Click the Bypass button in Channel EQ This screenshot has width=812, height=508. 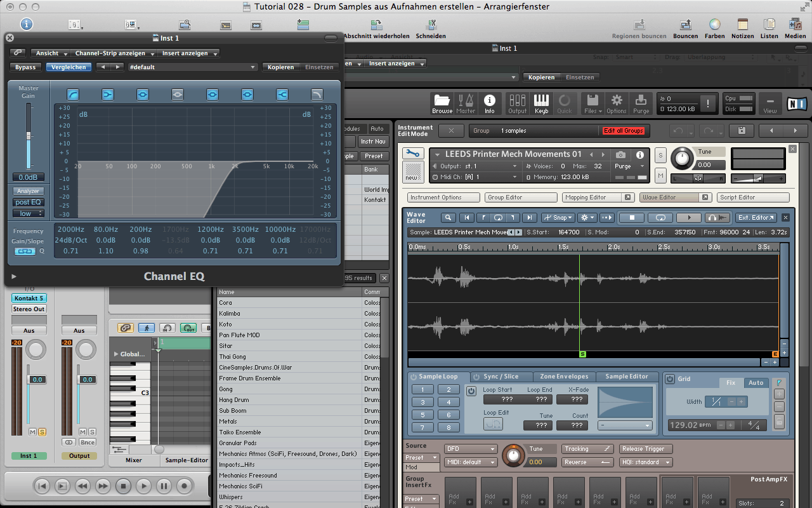[26, 67]
